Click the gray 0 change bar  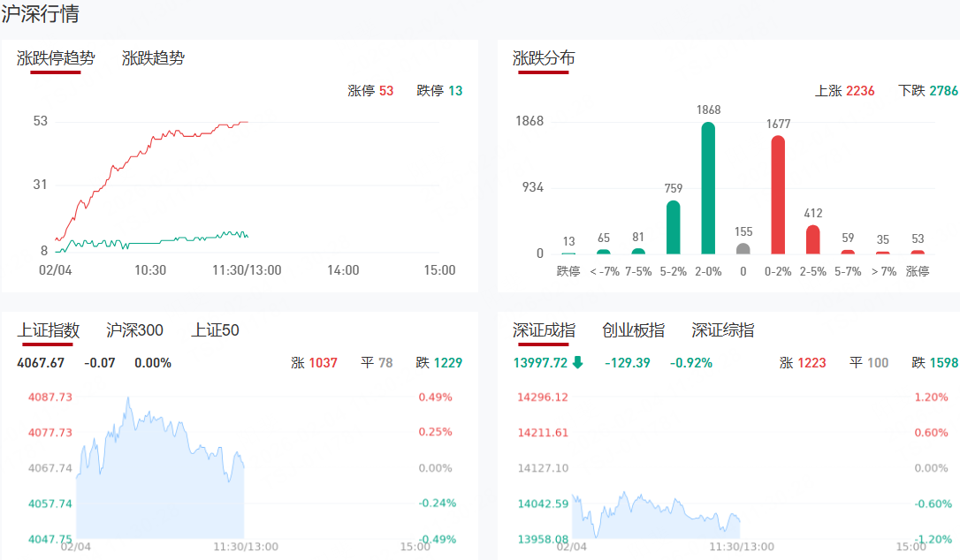743,248
